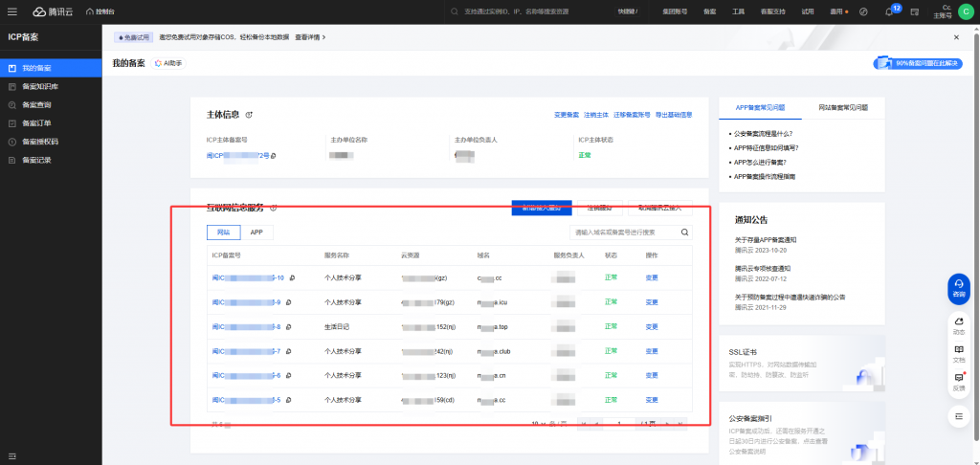Screen dimensions: 980x465
Task: Switch to the APP tab
Action: (256, 232)
